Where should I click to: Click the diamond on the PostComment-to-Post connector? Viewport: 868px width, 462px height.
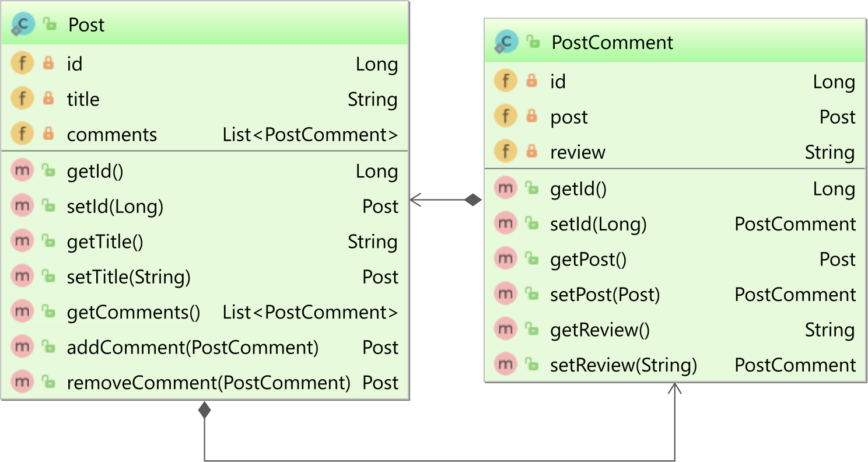tap(473, 200)
